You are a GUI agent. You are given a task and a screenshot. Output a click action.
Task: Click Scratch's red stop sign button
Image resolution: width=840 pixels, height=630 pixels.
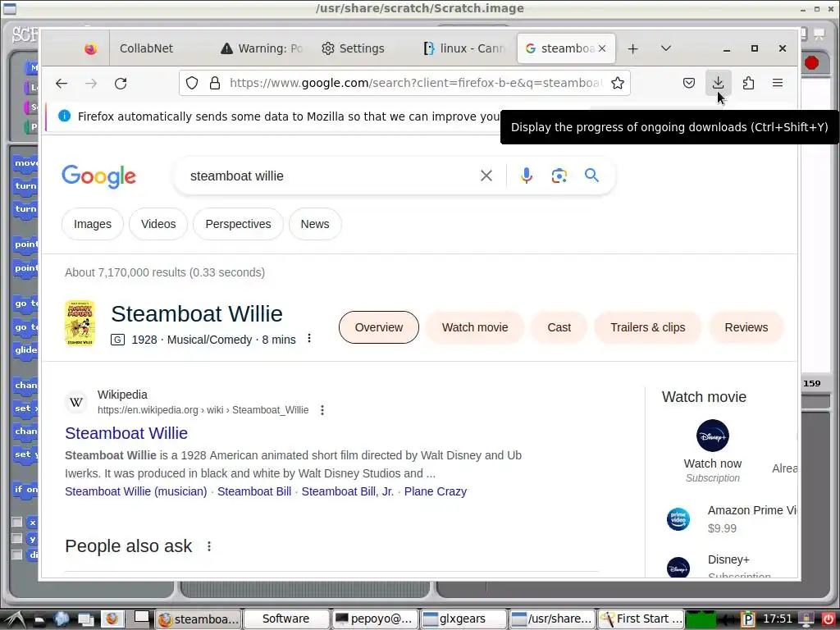(x=811, y=63)
